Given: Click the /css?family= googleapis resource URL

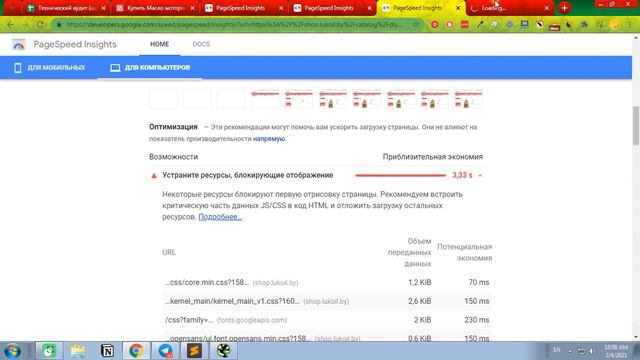Looking at the screenshot, I should pyautogui.click(x=189, y=320).
